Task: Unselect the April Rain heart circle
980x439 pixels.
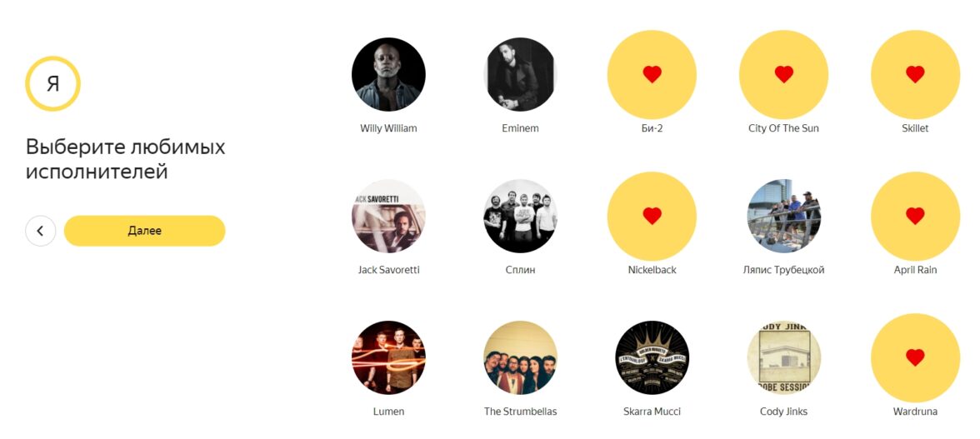Action: click(915, 216)
